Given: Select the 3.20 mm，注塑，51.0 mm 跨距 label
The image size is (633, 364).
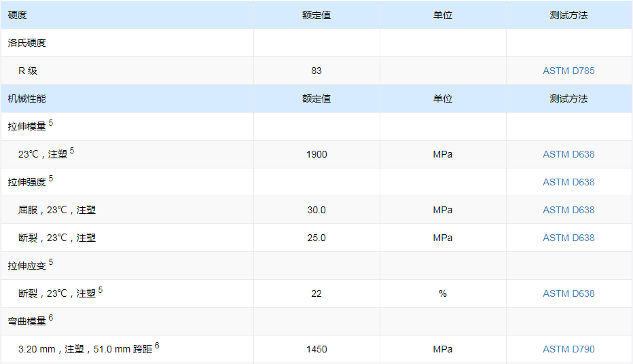Looking at the screenshot, I should pos(85,349).
